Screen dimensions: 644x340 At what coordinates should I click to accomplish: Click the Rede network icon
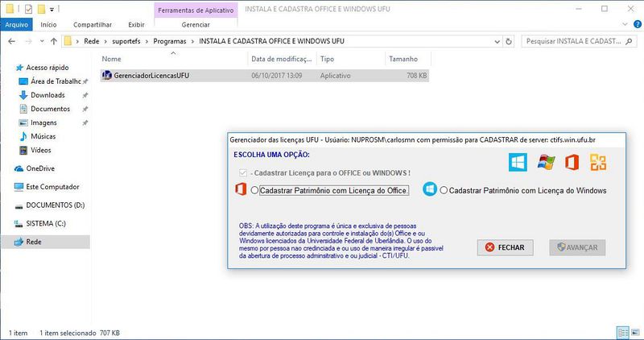click(x=19, y=242)
